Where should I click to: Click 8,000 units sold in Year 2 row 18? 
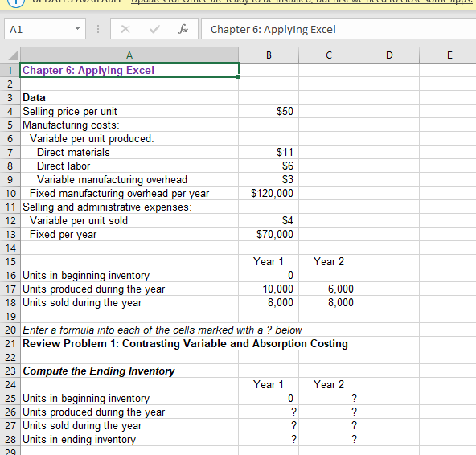329,302
